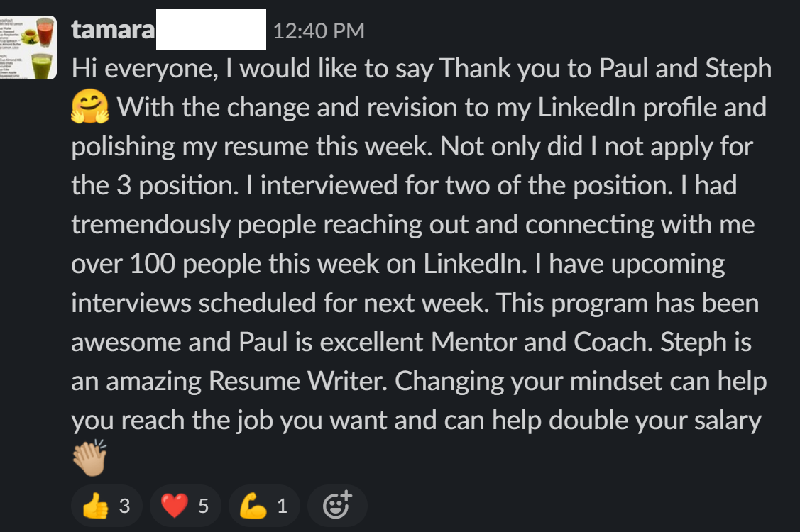Click the clapping hands emoji
The height and width of the screenshot is (532, 800).
click(x=89, y=458)
